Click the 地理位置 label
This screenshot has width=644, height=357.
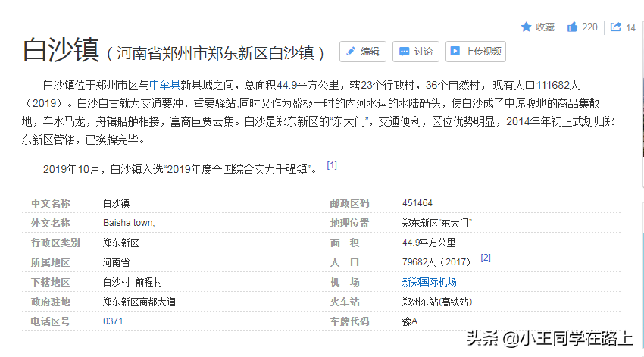[x=349, y=223]
